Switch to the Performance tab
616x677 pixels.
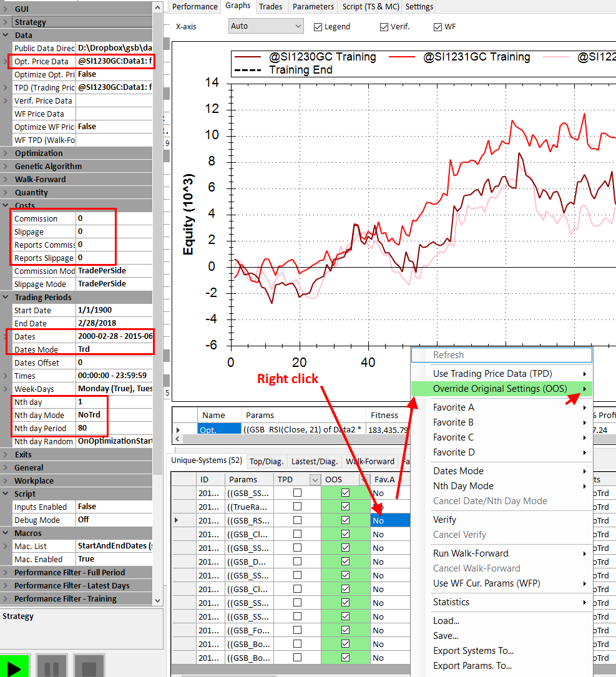[195, 7]
